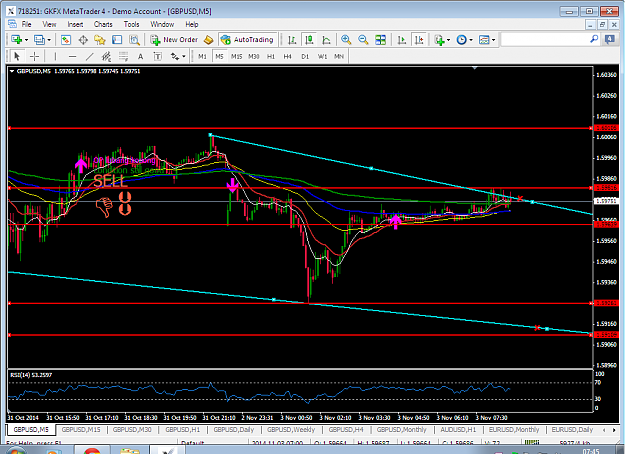The height and width of the screenshot is (454, 625).
Task: Select the W1 timeframe button
Action: [322, 57]
